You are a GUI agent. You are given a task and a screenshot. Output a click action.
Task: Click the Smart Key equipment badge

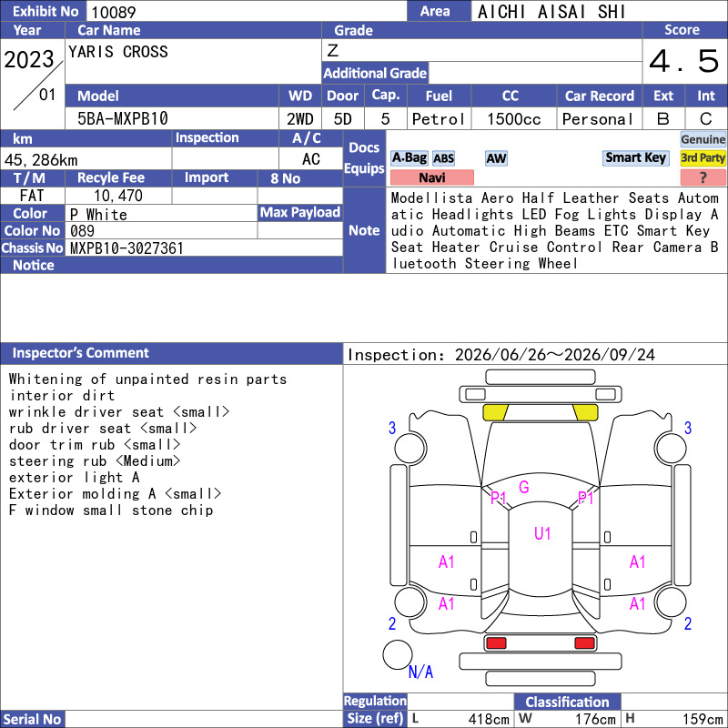pos(635,157)
